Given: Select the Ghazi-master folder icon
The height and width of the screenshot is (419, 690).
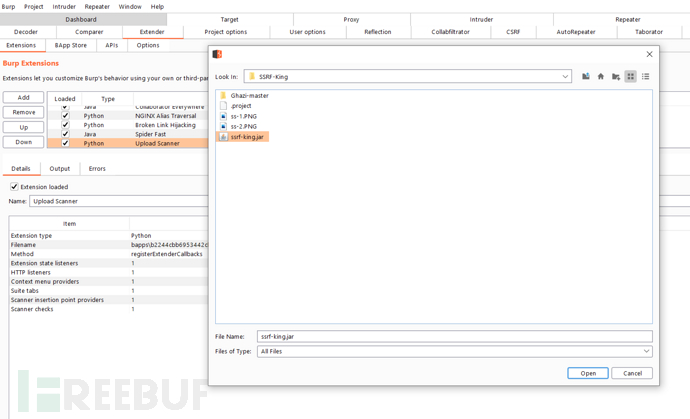Looking at the screenshot, I should (223, 96).
